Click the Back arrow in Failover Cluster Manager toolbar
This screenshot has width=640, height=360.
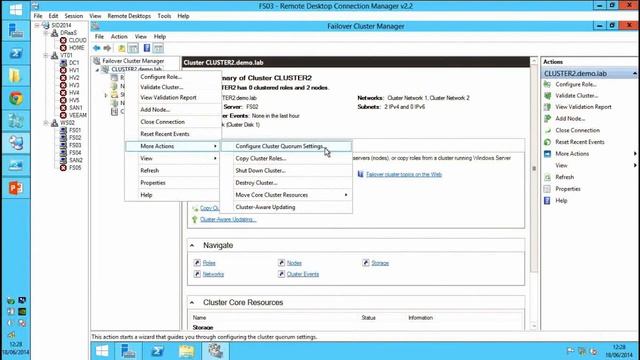pos(96,48)
